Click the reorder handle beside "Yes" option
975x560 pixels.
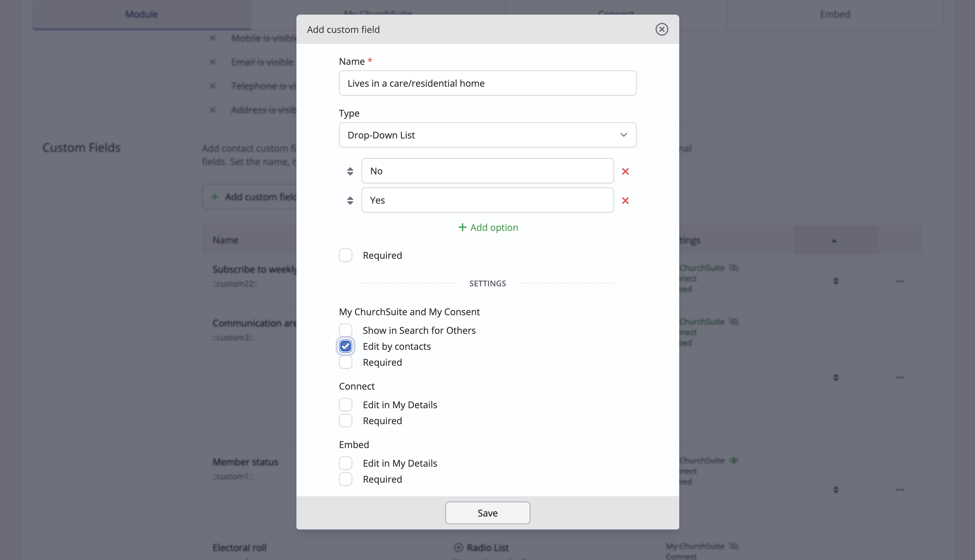pyautogui.click(x=350, y=200)
